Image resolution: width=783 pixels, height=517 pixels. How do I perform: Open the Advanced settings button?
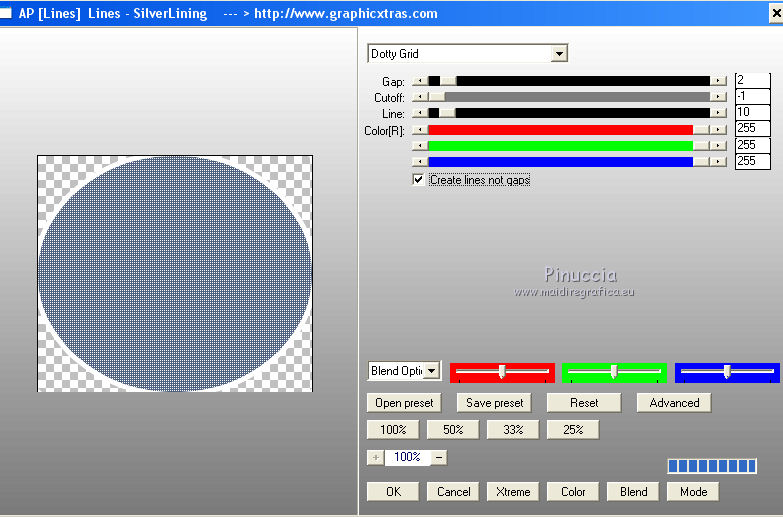674,403
